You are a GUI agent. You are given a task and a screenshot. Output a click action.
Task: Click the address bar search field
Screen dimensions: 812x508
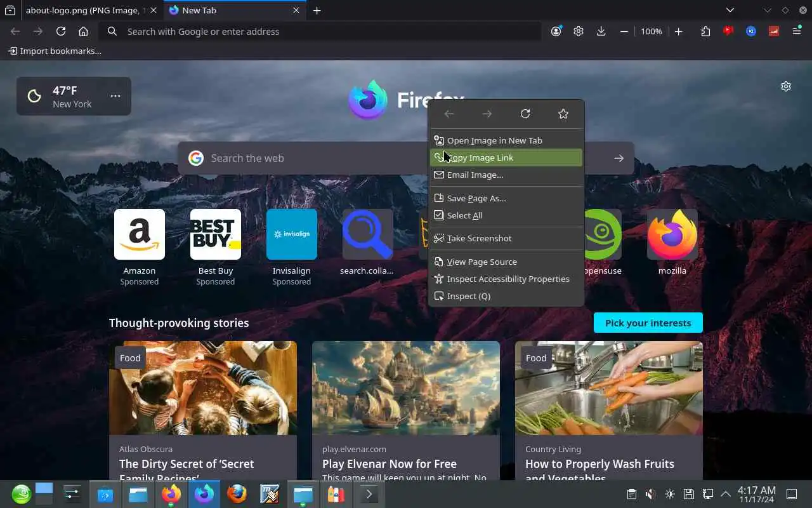(320, 31)
